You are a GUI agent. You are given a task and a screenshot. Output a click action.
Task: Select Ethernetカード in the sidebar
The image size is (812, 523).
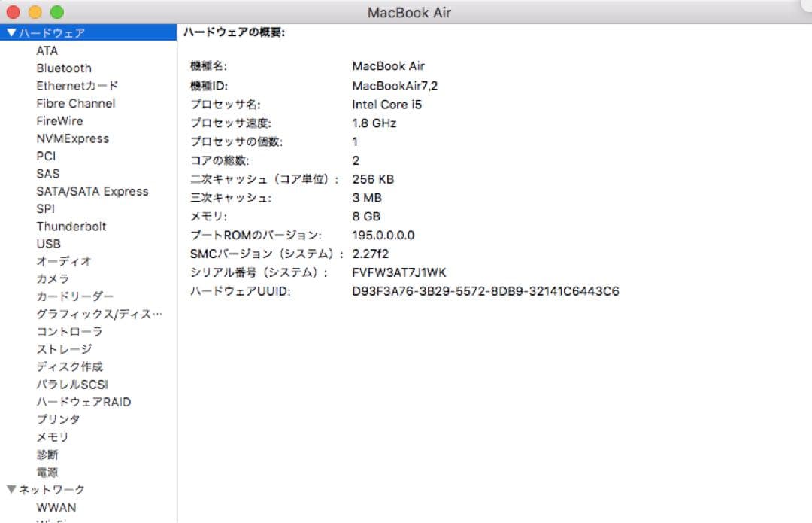point(77,85)
